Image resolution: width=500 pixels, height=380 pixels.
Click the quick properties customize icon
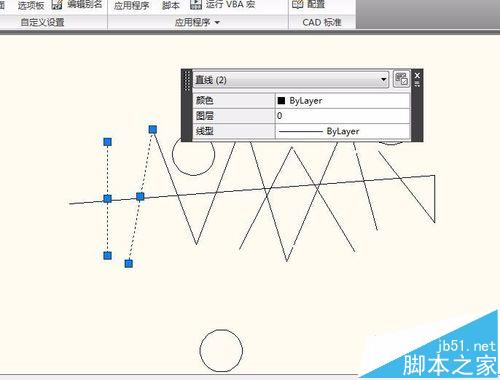(x=401, y=79)
